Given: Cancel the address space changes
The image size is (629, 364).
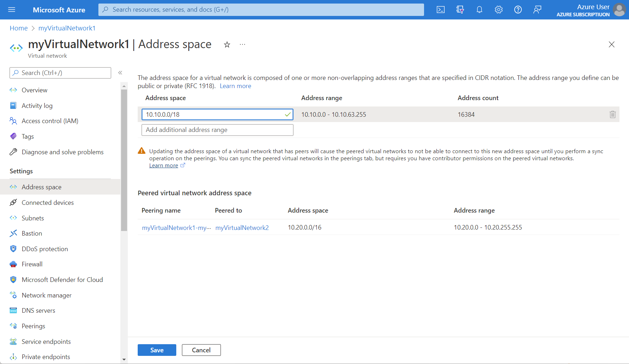Looking at the screenshot, I should click(201, 350).
